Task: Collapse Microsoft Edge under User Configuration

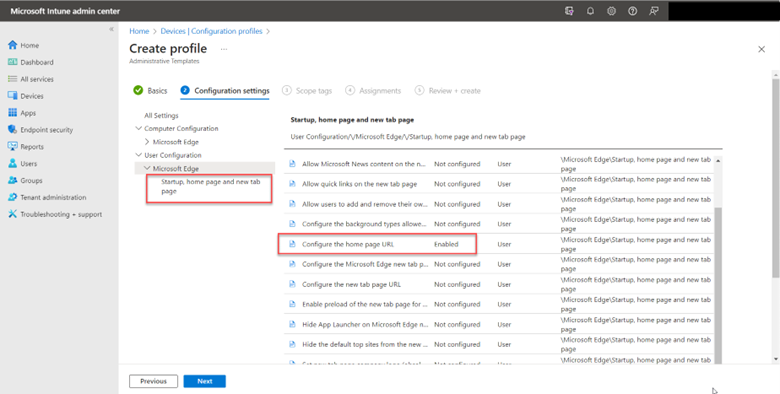Action: pyautogui.click(x=147, y=169)
